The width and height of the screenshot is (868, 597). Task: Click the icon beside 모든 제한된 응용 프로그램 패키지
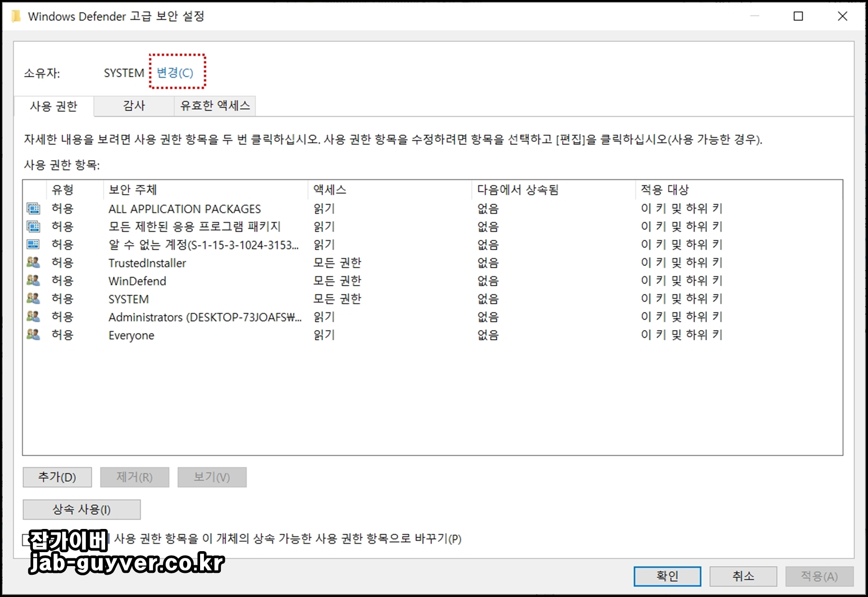pos(33,226)
